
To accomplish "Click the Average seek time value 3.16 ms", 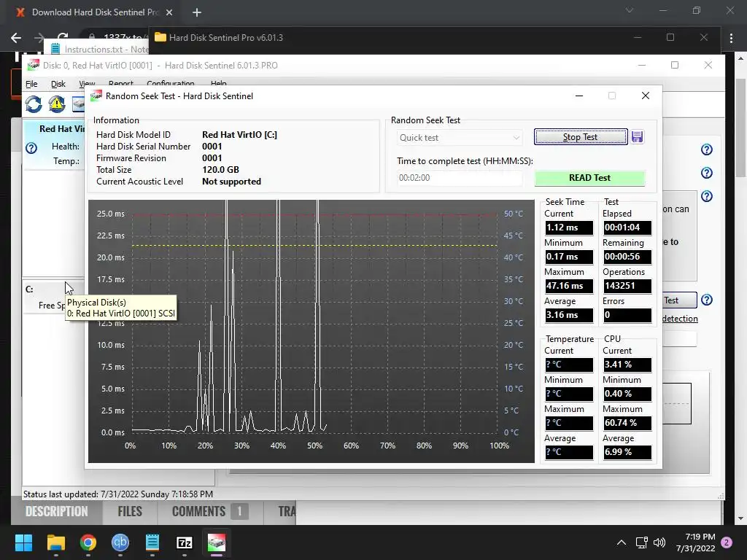I will point(569,315).
